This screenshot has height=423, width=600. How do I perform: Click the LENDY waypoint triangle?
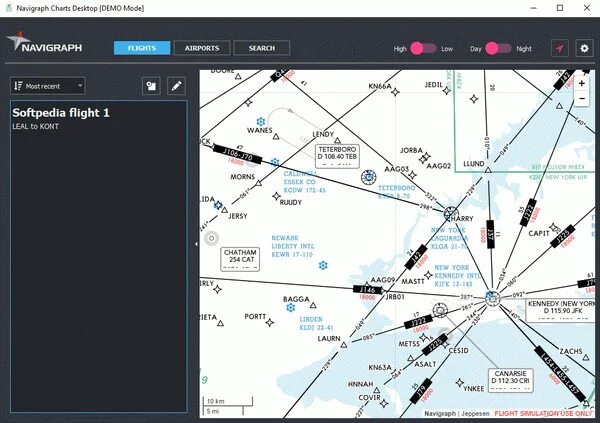[337, 140]
